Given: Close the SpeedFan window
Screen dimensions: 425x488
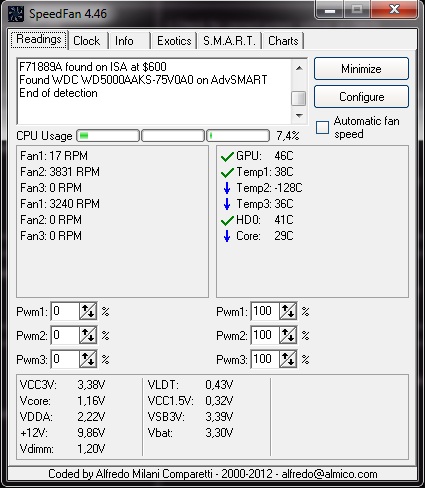Looking at the screenshot, I should tap(394, 9).
